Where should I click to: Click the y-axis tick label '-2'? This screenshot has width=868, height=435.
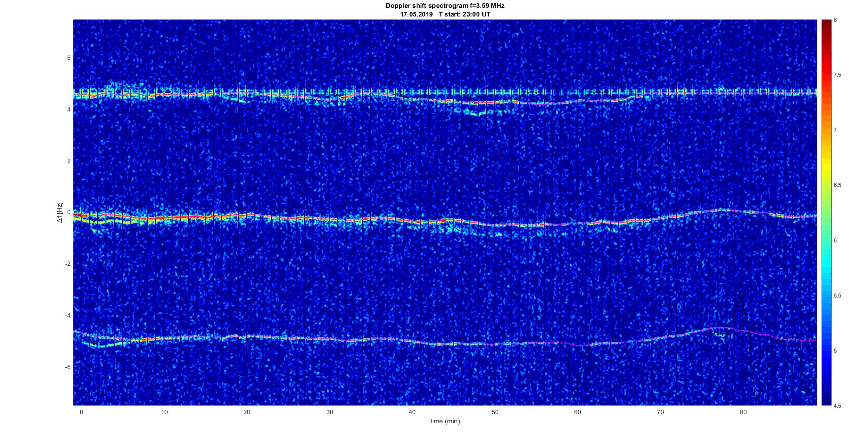click(x=68, y=264)
